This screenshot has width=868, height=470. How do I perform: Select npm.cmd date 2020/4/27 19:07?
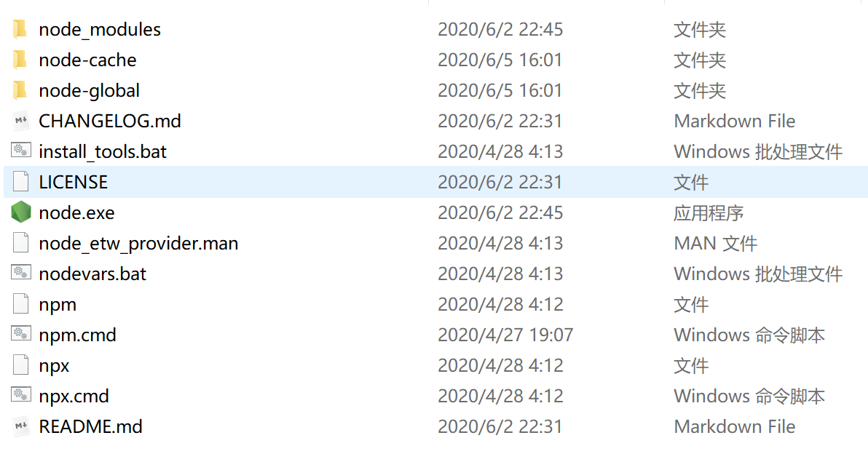pos(505,335)
